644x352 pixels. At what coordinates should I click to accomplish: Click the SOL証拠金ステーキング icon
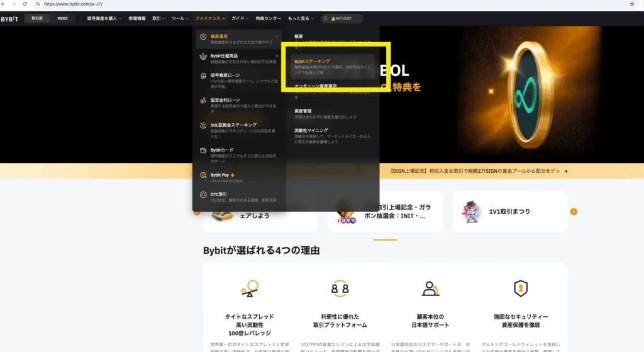pos(203,126)
